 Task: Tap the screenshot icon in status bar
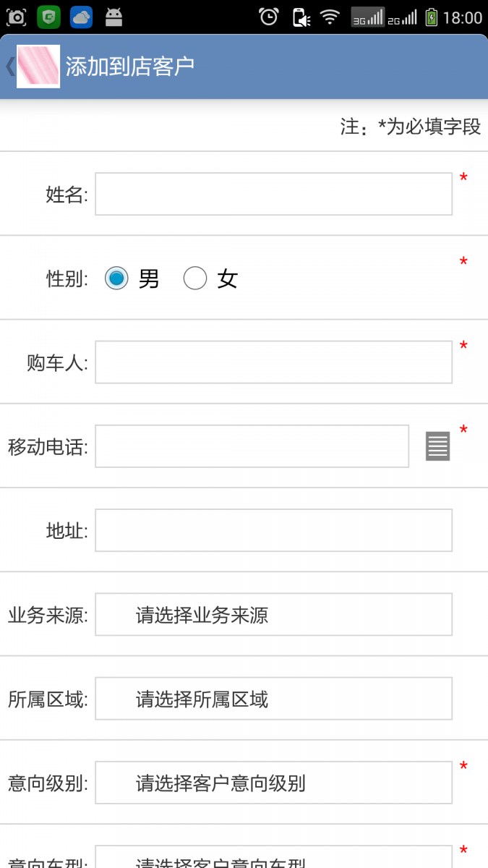(16, 17)
